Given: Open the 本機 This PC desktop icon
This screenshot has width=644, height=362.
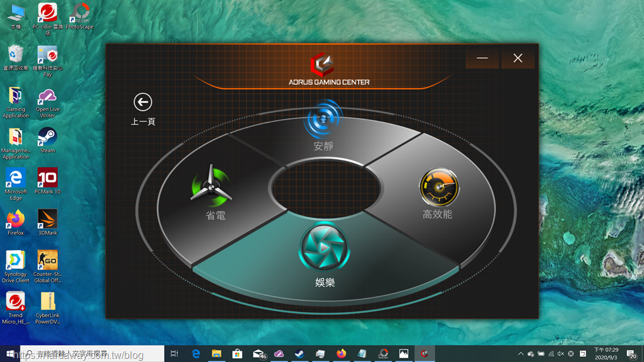Looking at the screenshot, I should pyautogui.click(x=16, y=17).
